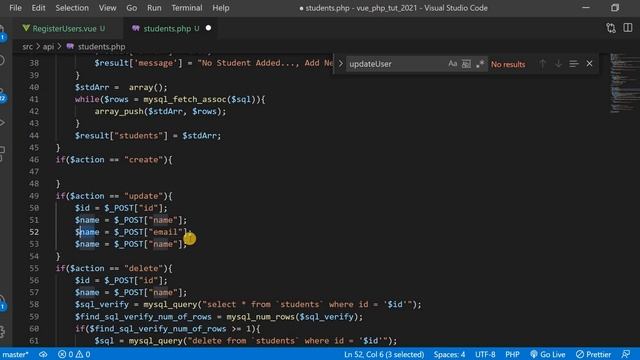Change indentation via Spaces: 4
The height and width of the screenshot is (360, 640).
[x=449, y=354]
